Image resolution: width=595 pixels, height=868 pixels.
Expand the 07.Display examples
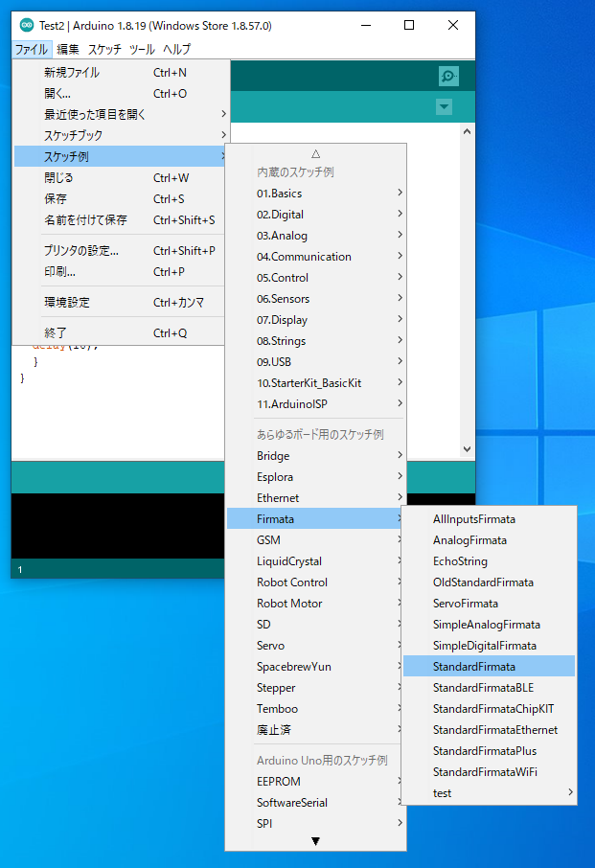click(316, 319)
